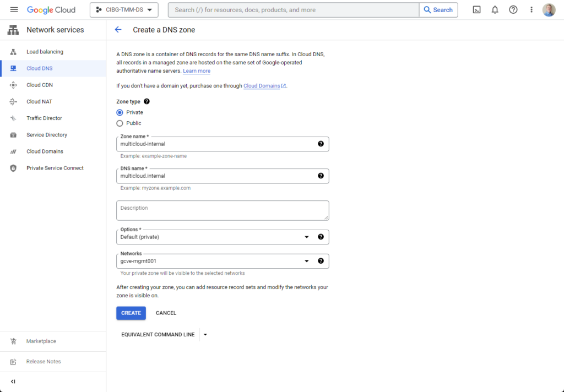Click the Network services heading text
Viewport: 564px width, 392px height.
(x=55, y=30)
